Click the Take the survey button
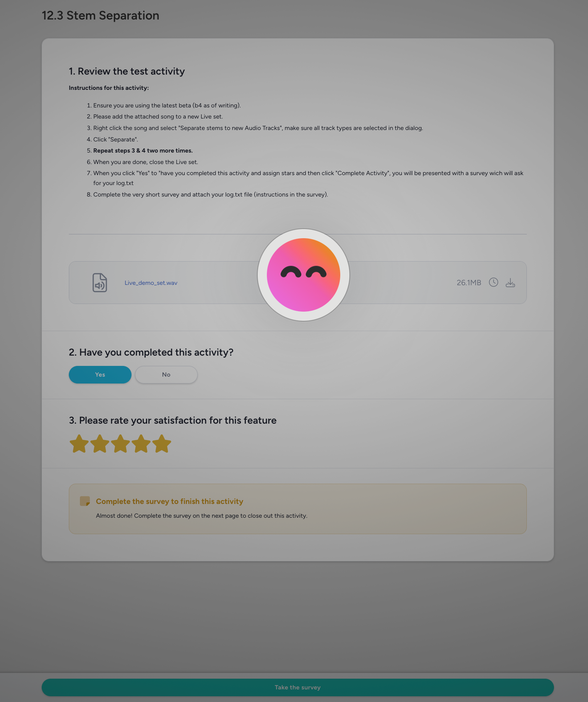The width and height of the screenshot is (588, 702). coord(298,687)
